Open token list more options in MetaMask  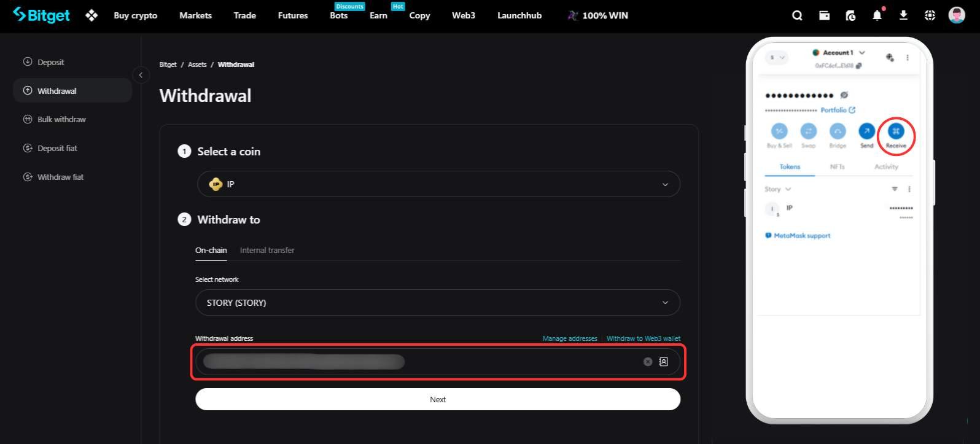click(909, 189)
